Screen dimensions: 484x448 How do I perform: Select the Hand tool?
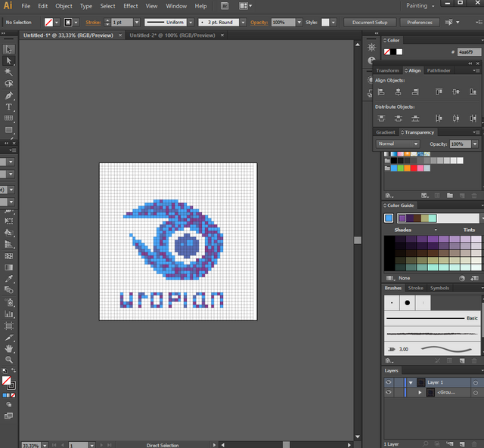[9, 349]
